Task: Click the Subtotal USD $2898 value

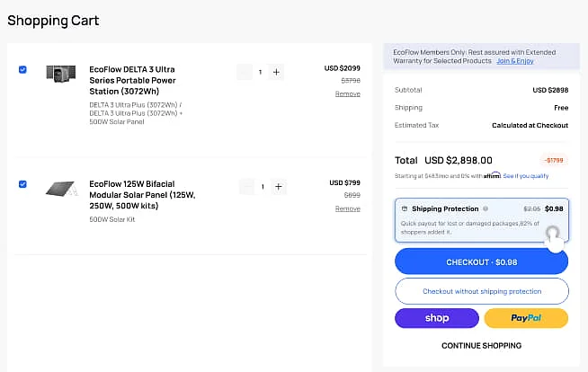Action: (550, 90)
